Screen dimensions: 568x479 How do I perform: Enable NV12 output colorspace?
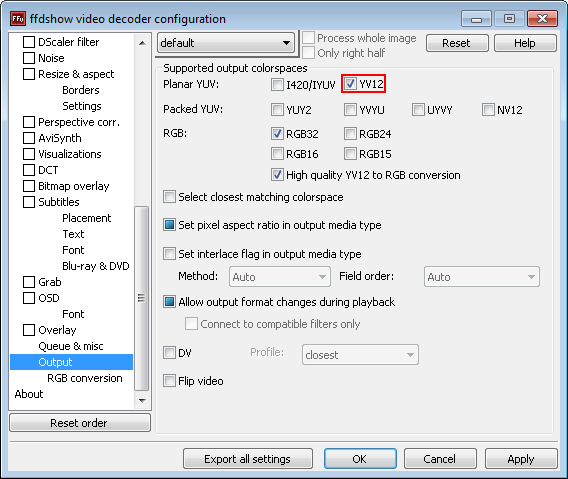(x=488, y=109)
